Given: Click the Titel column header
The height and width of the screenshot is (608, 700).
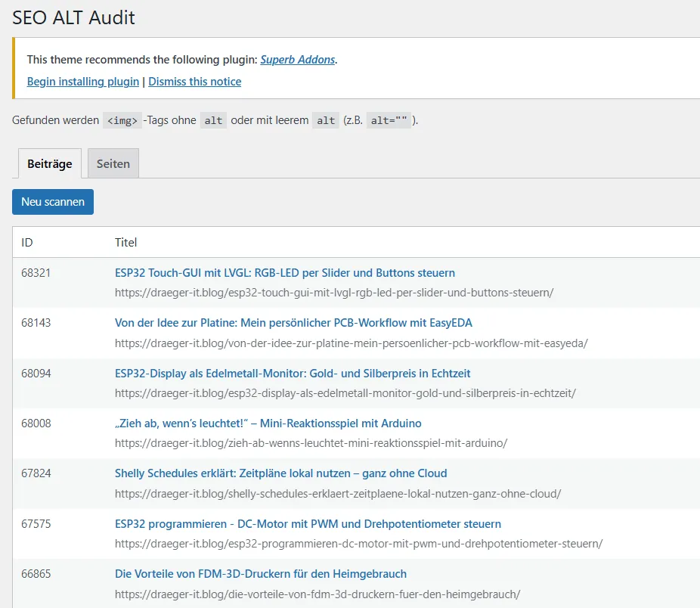Looking at the screenshot, I should (125, 243).
